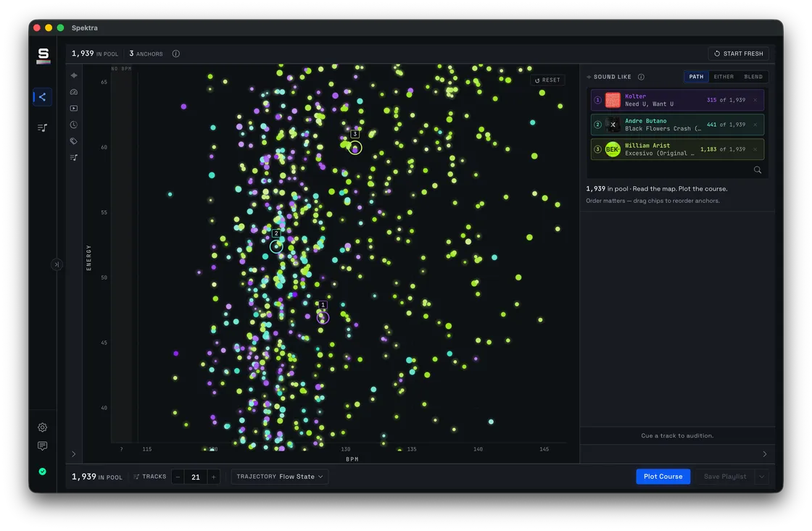Viewport: 812px width, 531px height.
Task: Open the Trajectory Flow State dropdown
Action: (280, 477)
